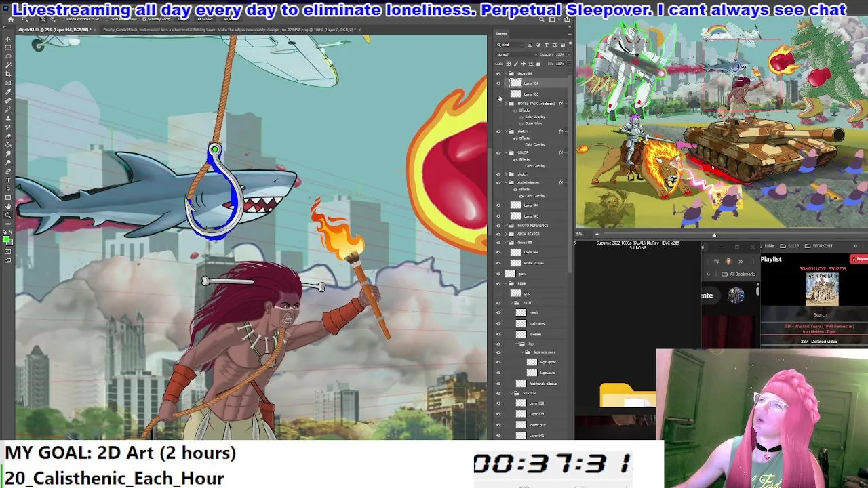The width and height of the screenshot is (868, 488).
Task: Select the Zoom tool in toolbar
Action: tap(8, 215)
